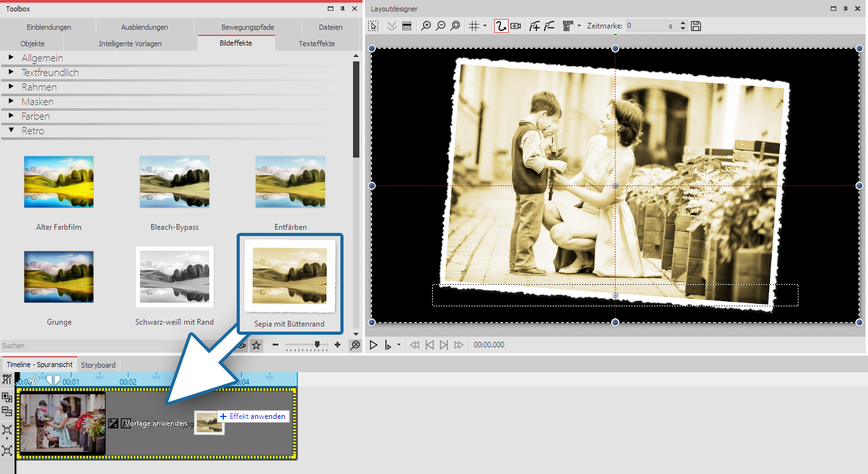Click the zoom out magnifier in Layoutdesigner
This screenshot has width=868, height=474.
click(x=440, y=26)
